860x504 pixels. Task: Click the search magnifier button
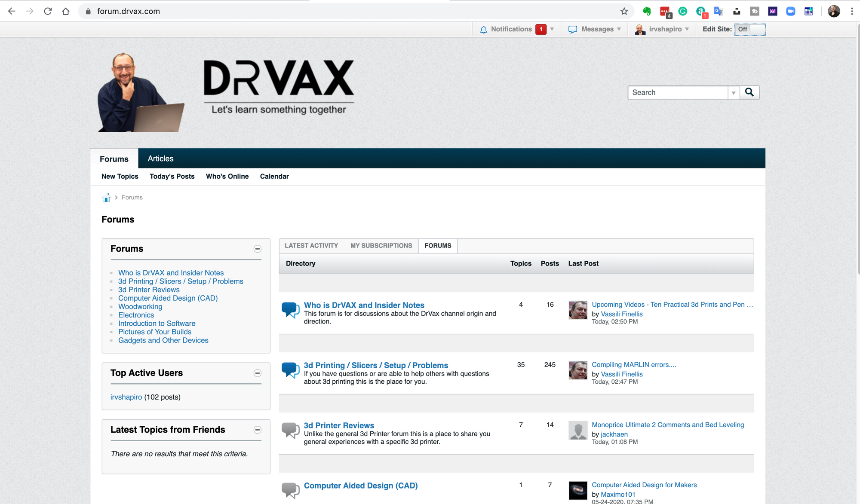point(749,92)
